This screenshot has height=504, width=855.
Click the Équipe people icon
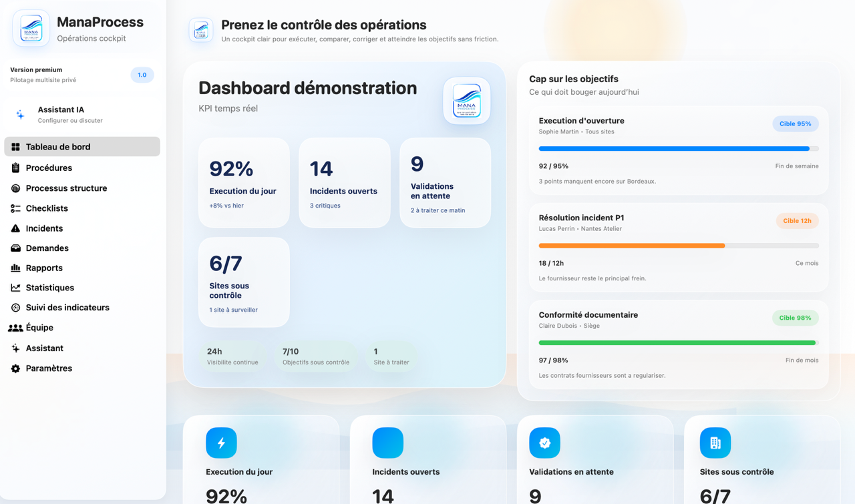(x=15, y=328)
